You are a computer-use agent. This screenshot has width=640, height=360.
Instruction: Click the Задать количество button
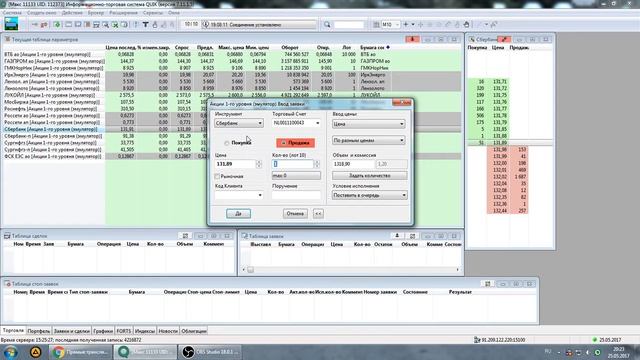click(x=369, y=176)
